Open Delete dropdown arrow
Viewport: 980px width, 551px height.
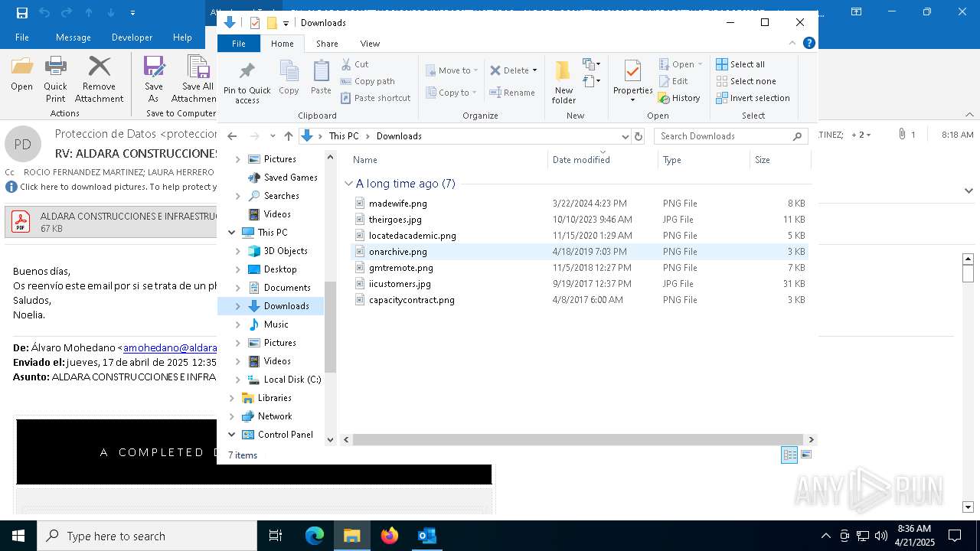pos(534,70)
